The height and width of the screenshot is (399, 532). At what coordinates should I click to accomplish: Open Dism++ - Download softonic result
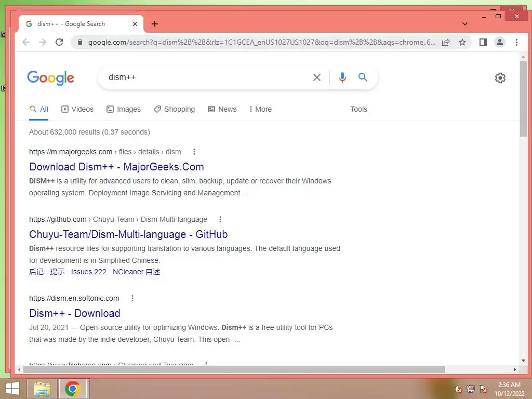click(x=75, y=313)
